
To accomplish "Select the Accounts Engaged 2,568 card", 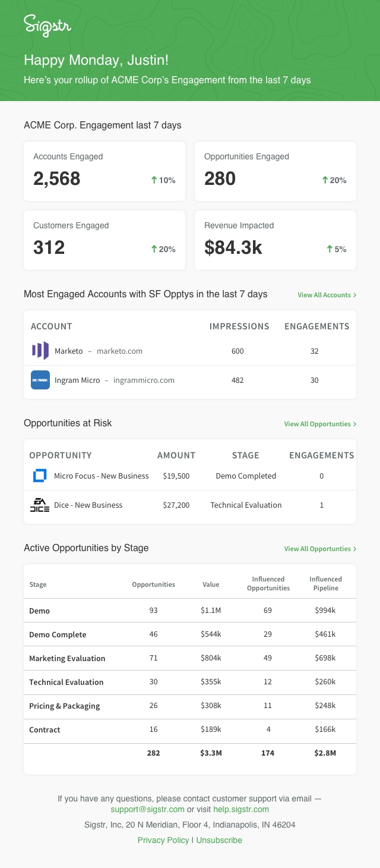I will click(104, 171).
